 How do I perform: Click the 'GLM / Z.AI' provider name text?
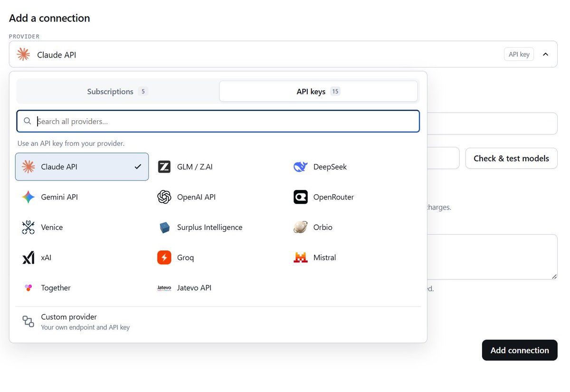tap(195, 167)
